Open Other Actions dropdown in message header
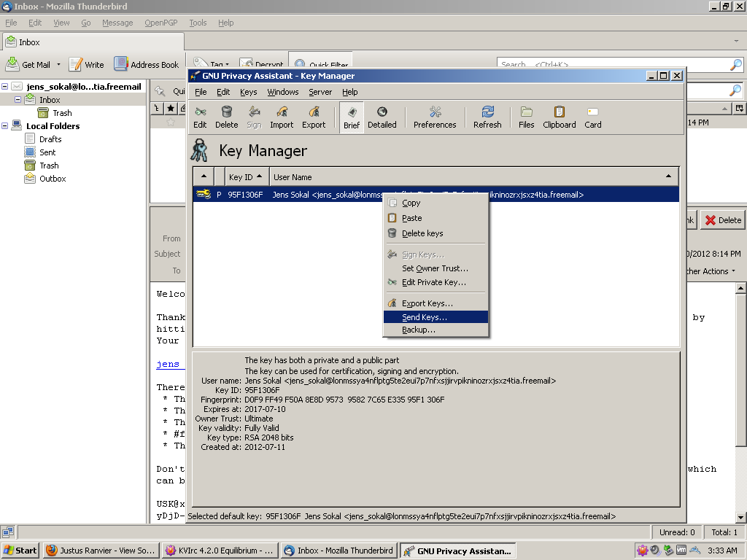The height and width of the screenshot is (560, 747). tap(711, 271)
